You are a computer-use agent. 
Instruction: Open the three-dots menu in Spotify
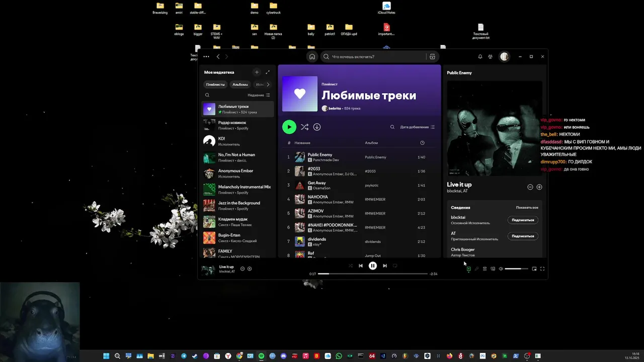(206, 57)
